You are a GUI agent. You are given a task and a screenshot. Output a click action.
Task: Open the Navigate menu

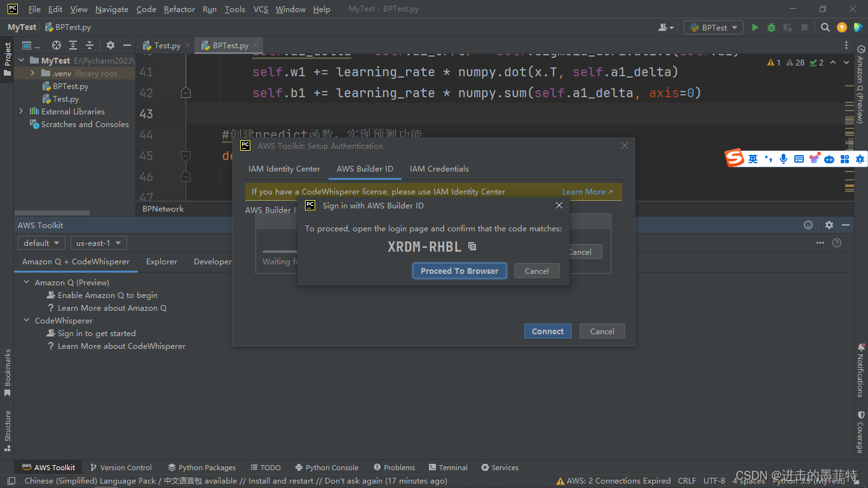[x=112, y=9]
